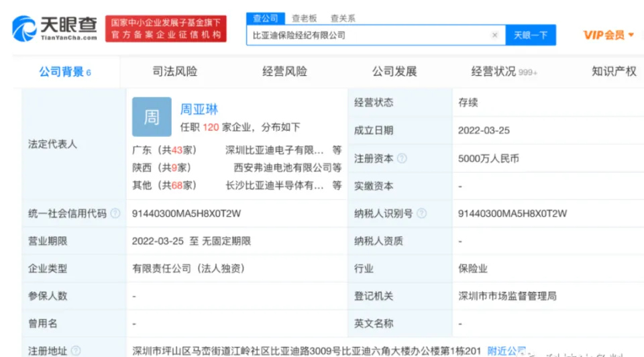
Task: Go to the 公司发展 tab
Action: click(x=394, y=71)
